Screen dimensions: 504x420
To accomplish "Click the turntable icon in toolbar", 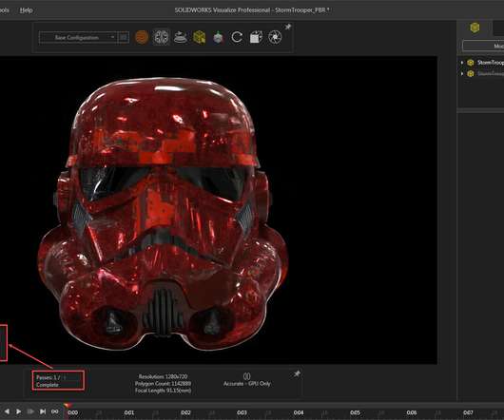I will [x=181, y=37].
